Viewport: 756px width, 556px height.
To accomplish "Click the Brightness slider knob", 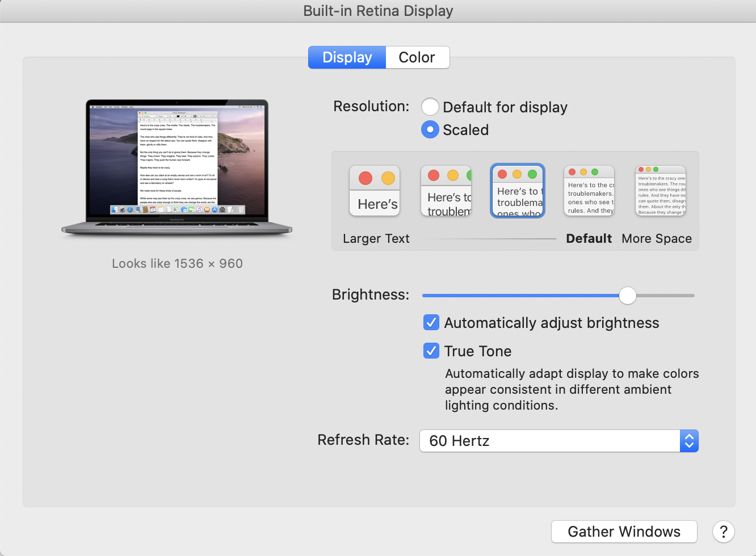I will coord(628,295).
